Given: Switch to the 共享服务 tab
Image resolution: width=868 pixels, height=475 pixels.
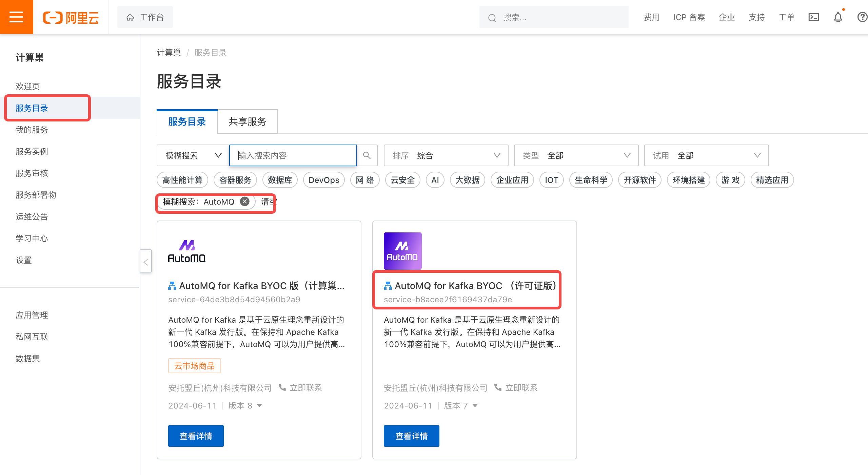Looking at the screenshot, I should pos(248,121).
